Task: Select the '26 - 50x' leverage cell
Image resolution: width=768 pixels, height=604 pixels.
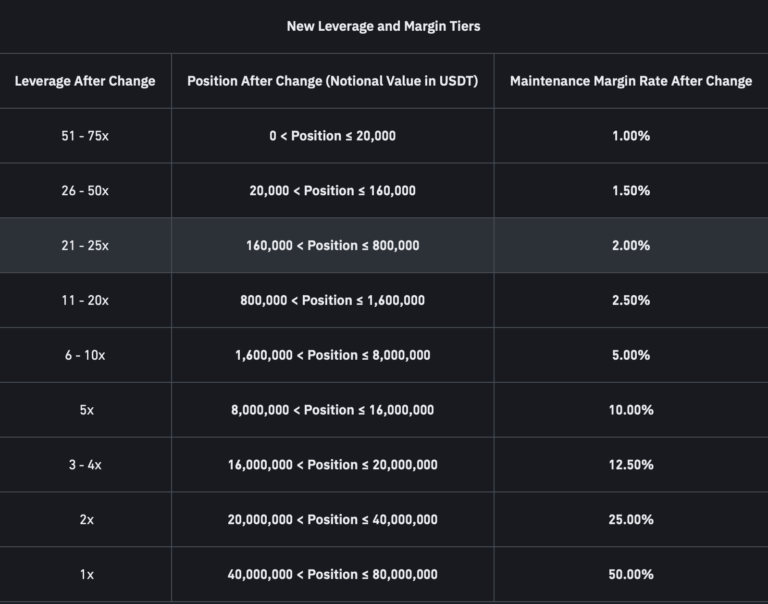Action: click(x=85, y=191)
